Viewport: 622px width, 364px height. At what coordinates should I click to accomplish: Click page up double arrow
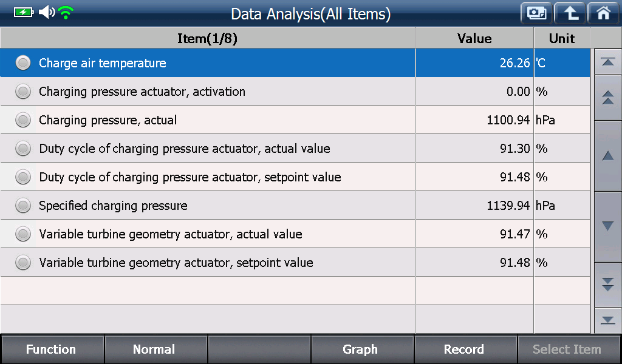[607, 98]
